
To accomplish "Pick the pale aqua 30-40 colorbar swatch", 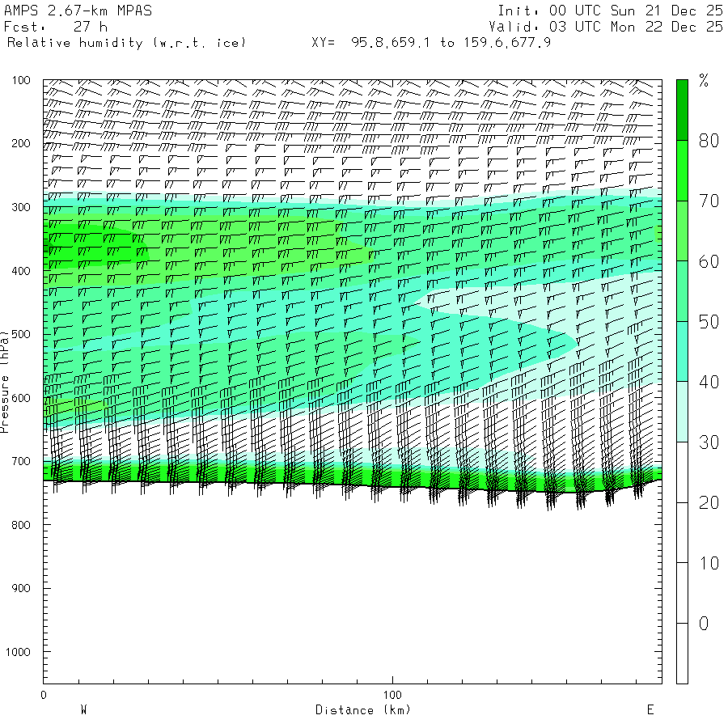I will pos(682,412).
